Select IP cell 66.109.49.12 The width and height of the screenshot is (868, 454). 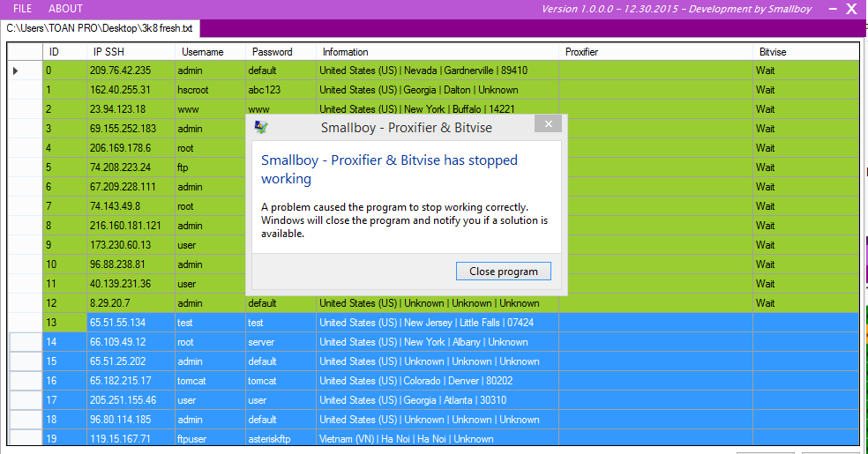point(131,342)
